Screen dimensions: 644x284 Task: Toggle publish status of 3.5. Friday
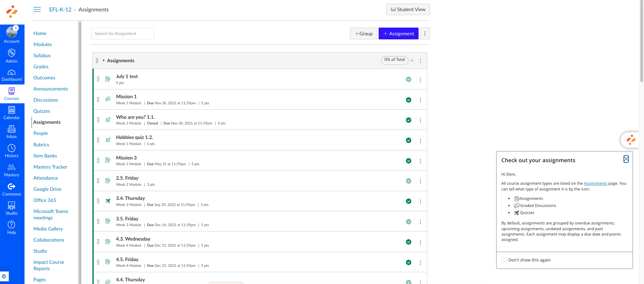tap(409, 222)
